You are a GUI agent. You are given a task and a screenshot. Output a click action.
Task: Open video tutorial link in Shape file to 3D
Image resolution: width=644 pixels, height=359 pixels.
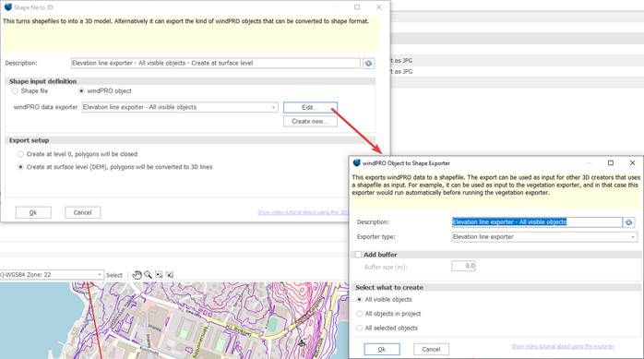[303, 212]
